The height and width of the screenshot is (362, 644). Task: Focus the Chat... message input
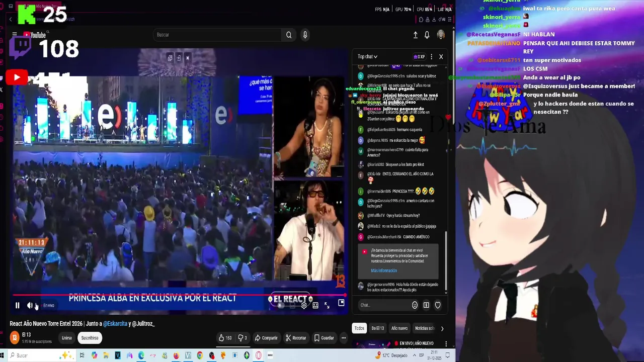pos(383,305)
